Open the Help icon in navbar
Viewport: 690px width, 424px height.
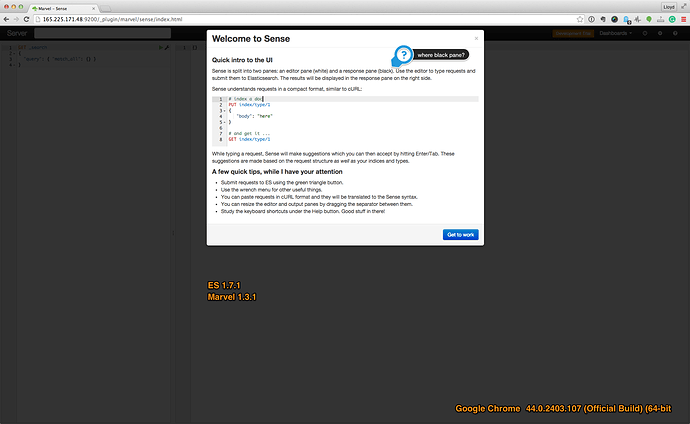tap(675, 33)
